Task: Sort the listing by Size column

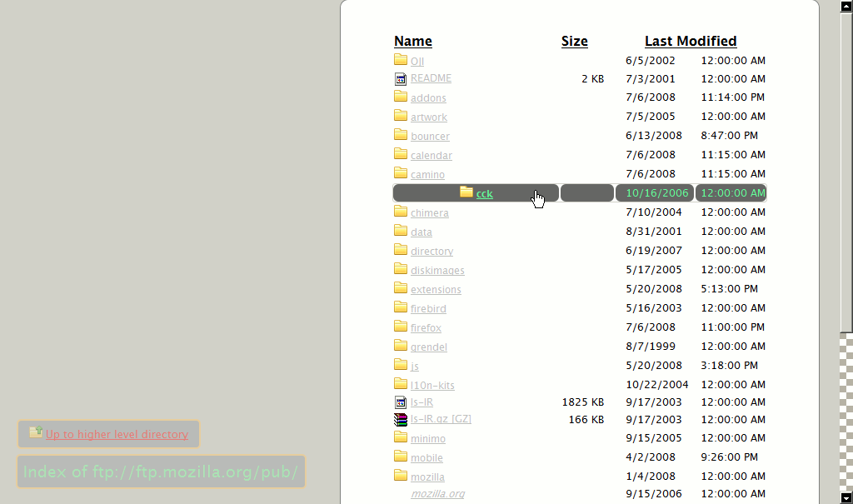Action: [575, 42]
